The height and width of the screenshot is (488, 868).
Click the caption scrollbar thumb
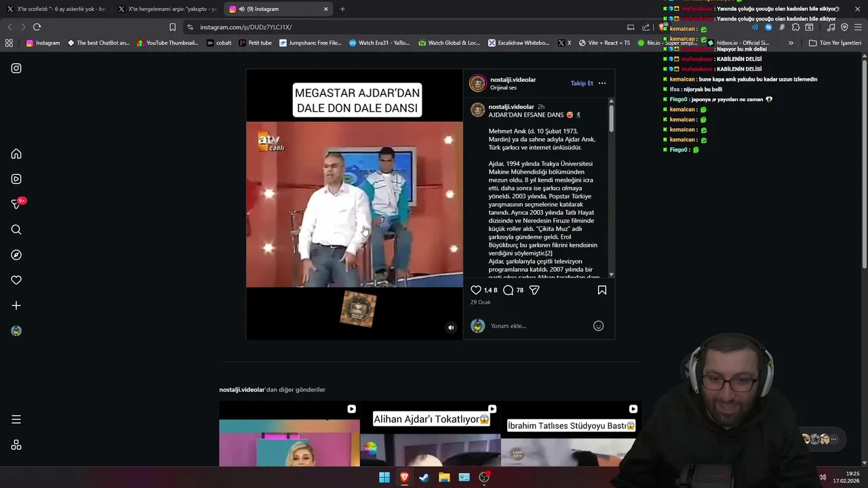pyautogui.click(x=611, y=119)
